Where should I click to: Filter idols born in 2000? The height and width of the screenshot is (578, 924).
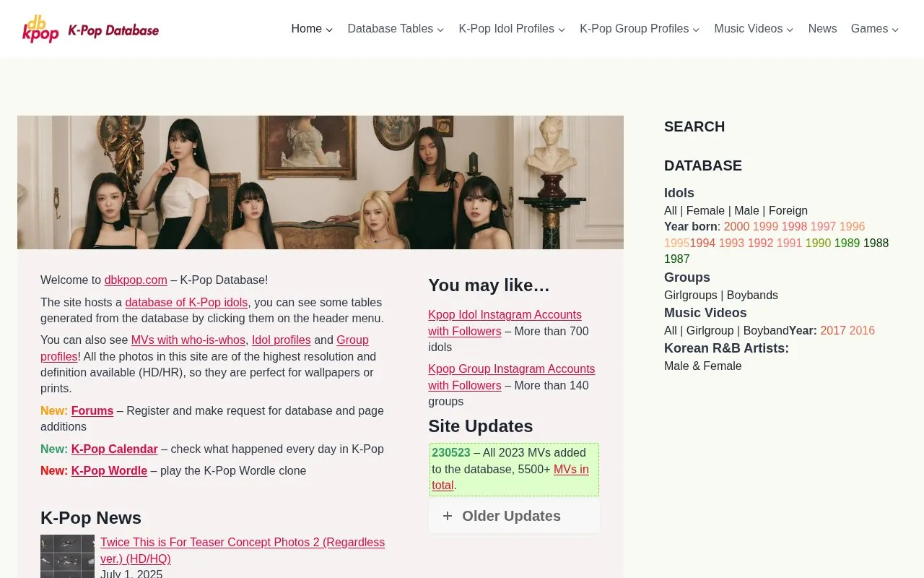tap(736, 226)
